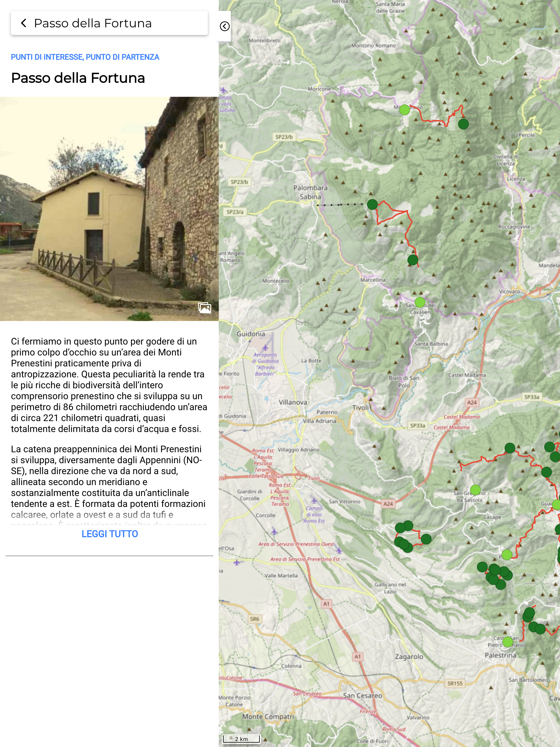The width and height of the screenshot is (560, 747).
Task: Open the Punti di interesse category link
Action: point(46,57)
